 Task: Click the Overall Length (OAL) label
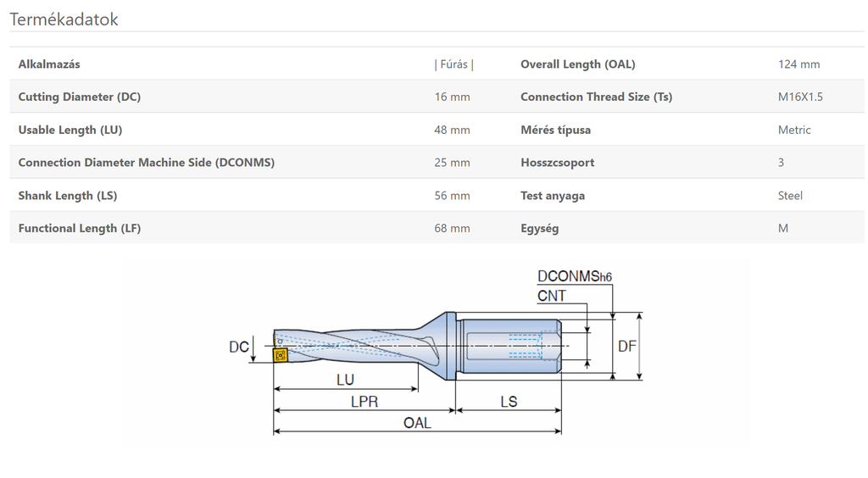(577, 64)
